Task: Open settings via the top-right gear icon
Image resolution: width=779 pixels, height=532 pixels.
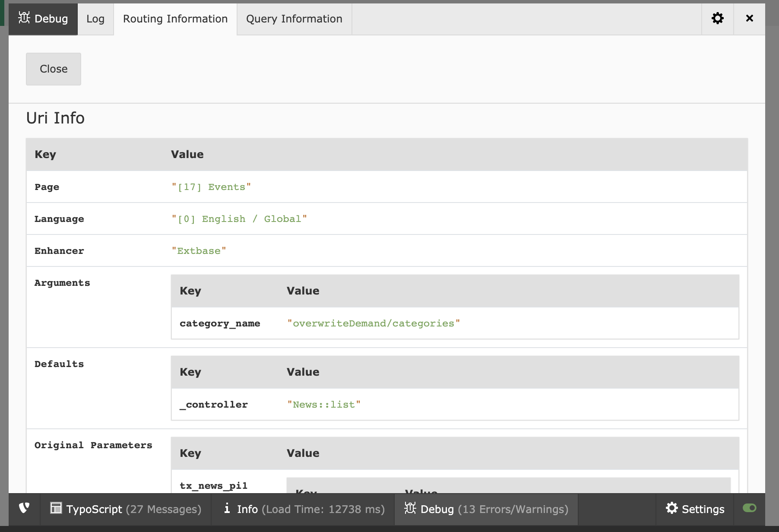Action: pyautogui.click(x=717, y=18)
